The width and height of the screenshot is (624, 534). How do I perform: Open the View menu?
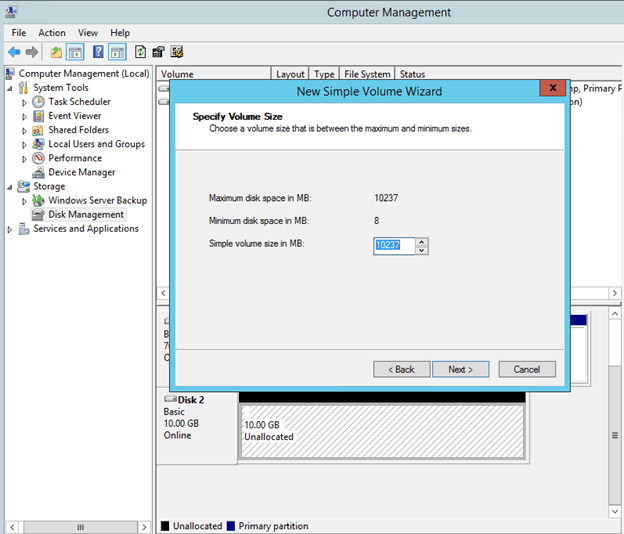tap(88, 33)
